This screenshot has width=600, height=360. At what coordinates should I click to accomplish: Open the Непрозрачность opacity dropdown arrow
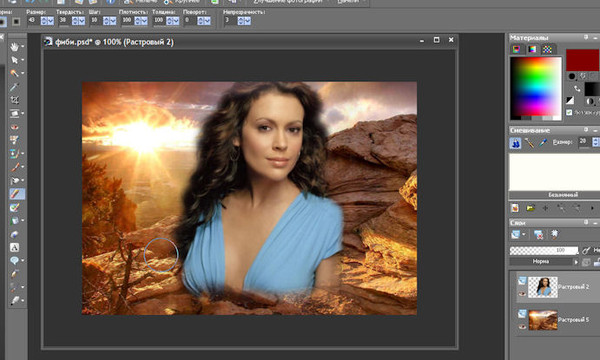pyautogui.click(x=248, y=21)
